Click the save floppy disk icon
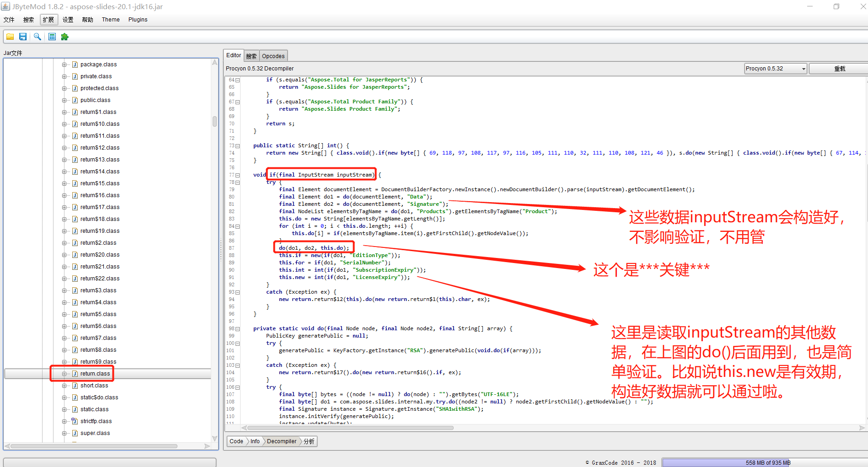868x467 pixels. click(23, 37)
